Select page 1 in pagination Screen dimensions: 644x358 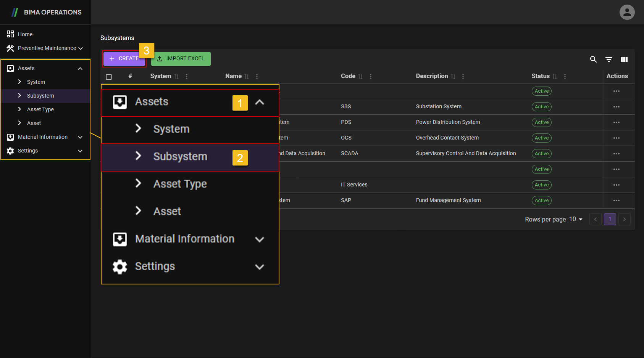[610, 219]
